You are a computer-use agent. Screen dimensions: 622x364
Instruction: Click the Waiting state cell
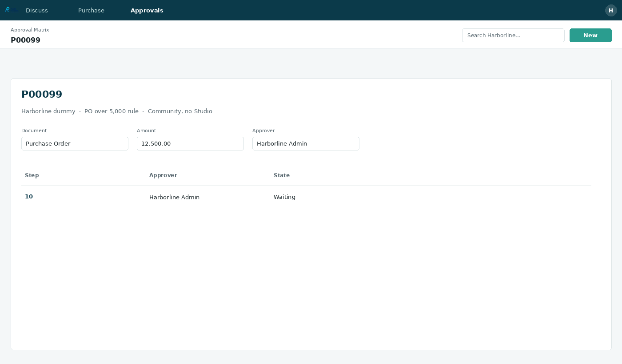coord(284,197)
